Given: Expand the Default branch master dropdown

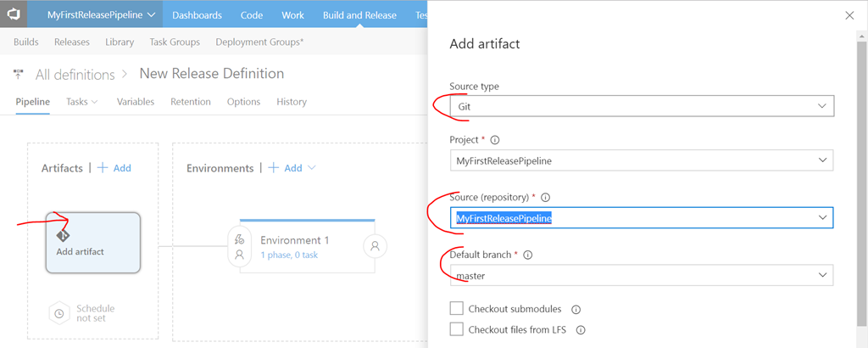Looking at the screenshot, I should click(x=821, y=276).
